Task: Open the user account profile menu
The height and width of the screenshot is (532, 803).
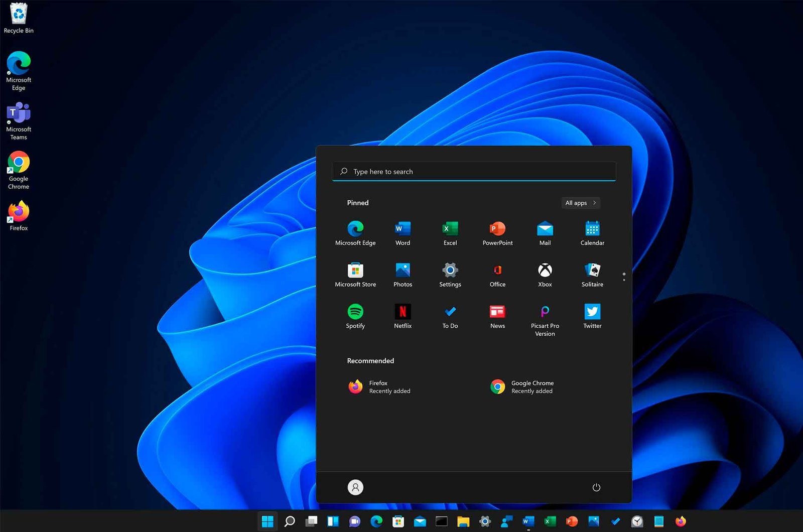Action: pos(355,487)
